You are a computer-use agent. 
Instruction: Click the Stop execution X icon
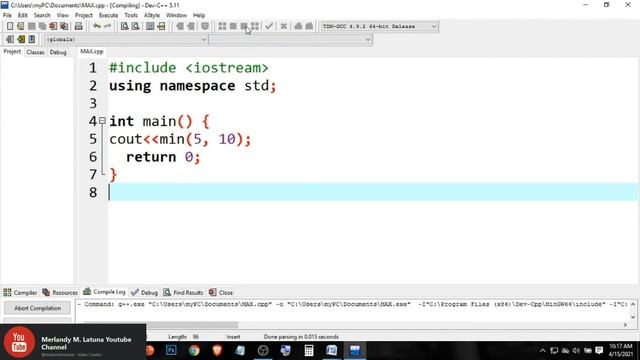coord(284,26)
